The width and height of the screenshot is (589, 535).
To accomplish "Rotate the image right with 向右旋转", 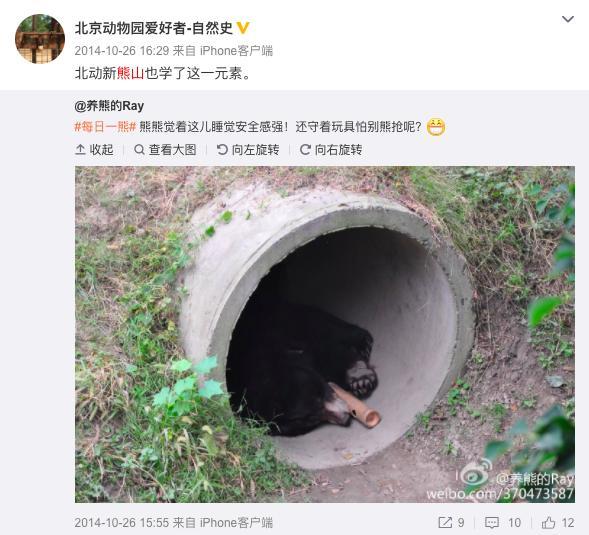I will pos(331,150).
